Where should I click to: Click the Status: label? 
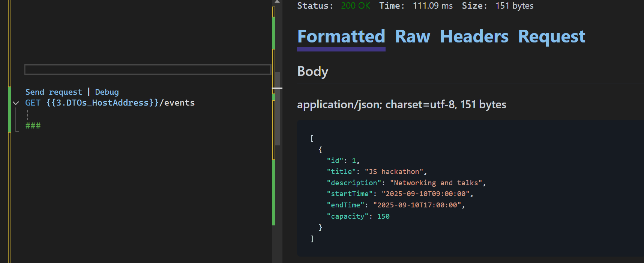tap(315, 6)
